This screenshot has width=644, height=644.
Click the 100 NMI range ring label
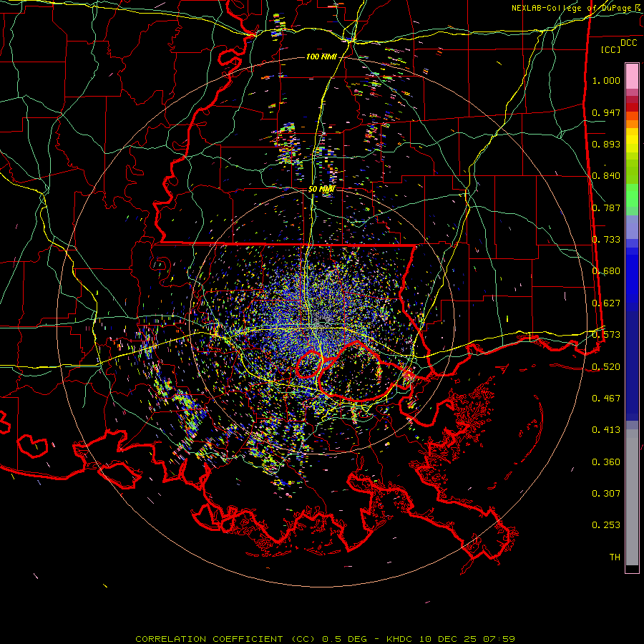pyautogui.click(x=321, y=57)
